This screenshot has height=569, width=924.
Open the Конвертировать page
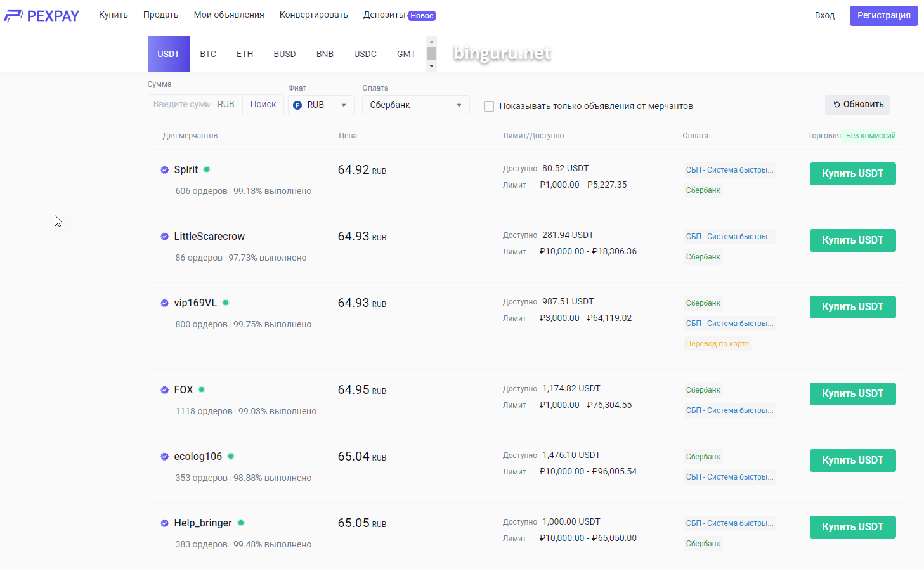coord(314,15)
